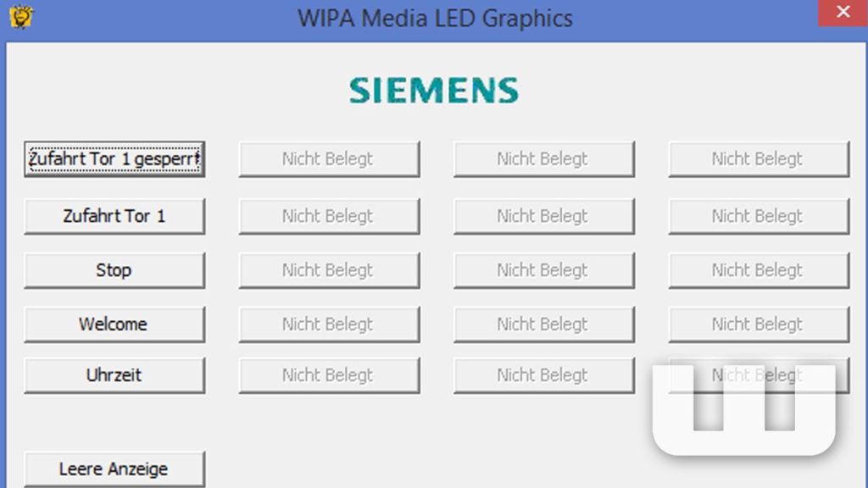
Task: Show the Uhrzeit clock display
Action: [x=114, y=375]
